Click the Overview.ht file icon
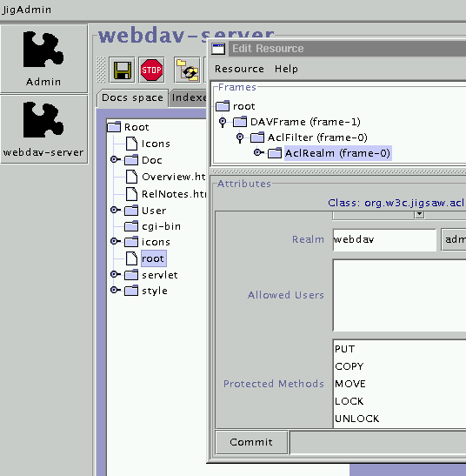466x476 pixels. click(131, 177)
